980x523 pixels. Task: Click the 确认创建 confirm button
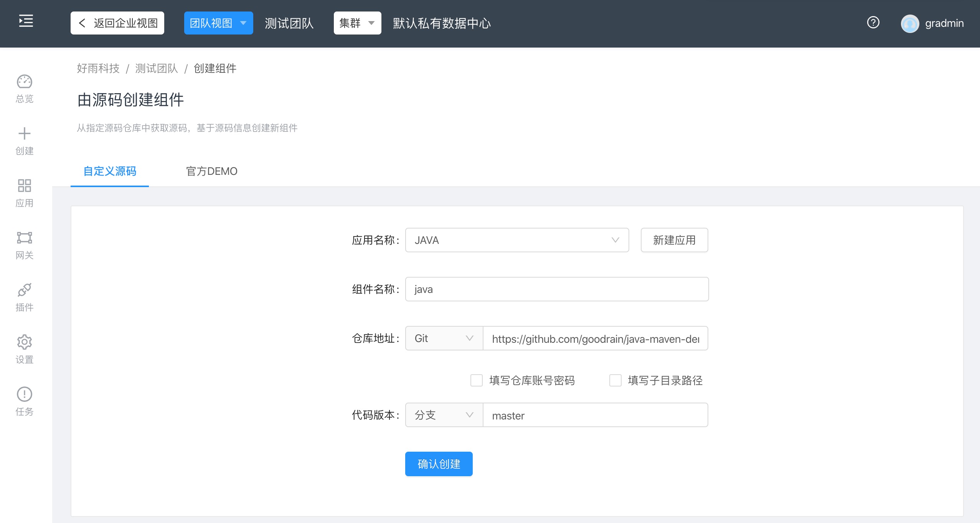click(438, 464)
